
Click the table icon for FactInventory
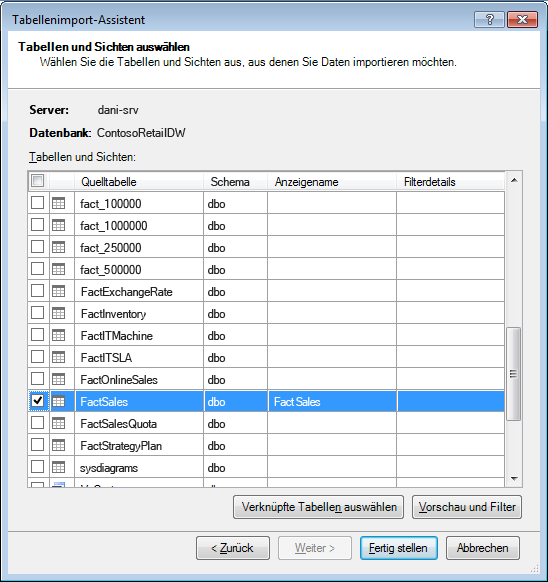click(x=58, y=313)
